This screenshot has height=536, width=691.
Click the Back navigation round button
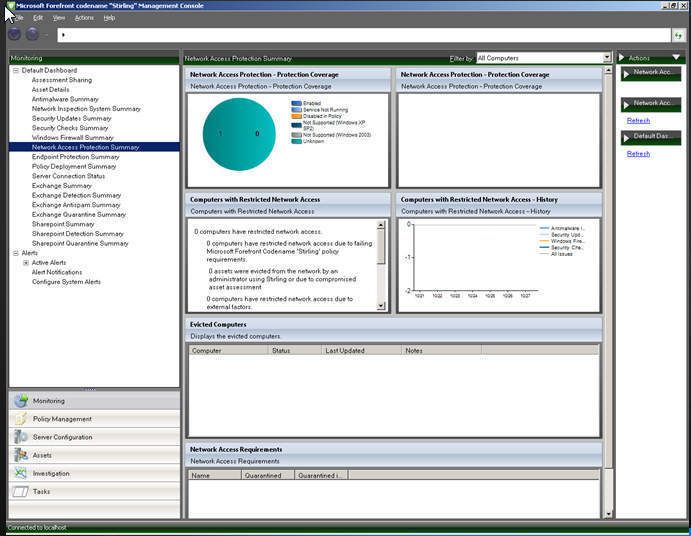tap(15, 34)
